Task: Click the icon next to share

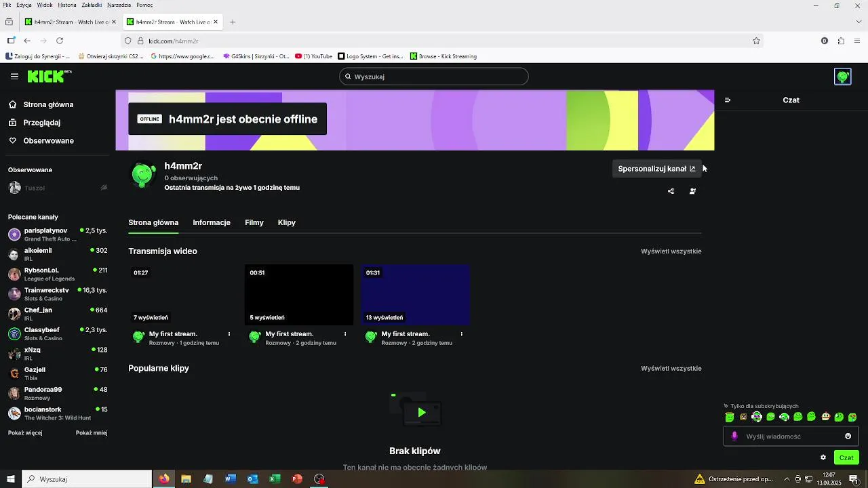Action: [x=692, y=191]
